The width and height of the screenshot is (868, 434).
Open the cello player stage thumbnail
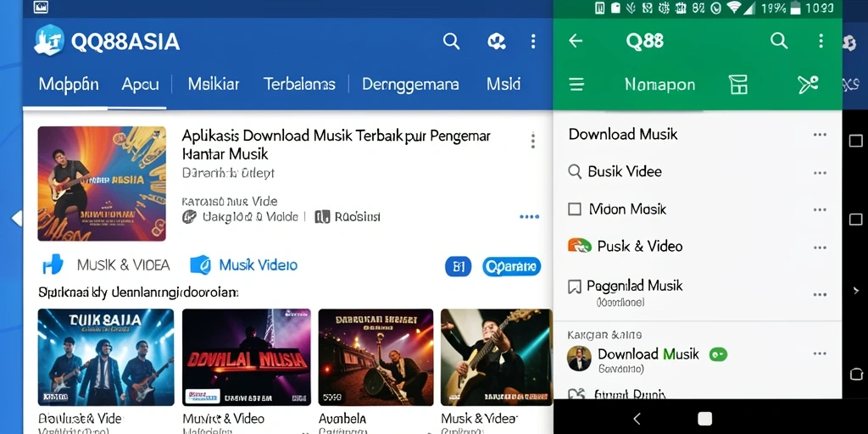click(x=376, y=357)
